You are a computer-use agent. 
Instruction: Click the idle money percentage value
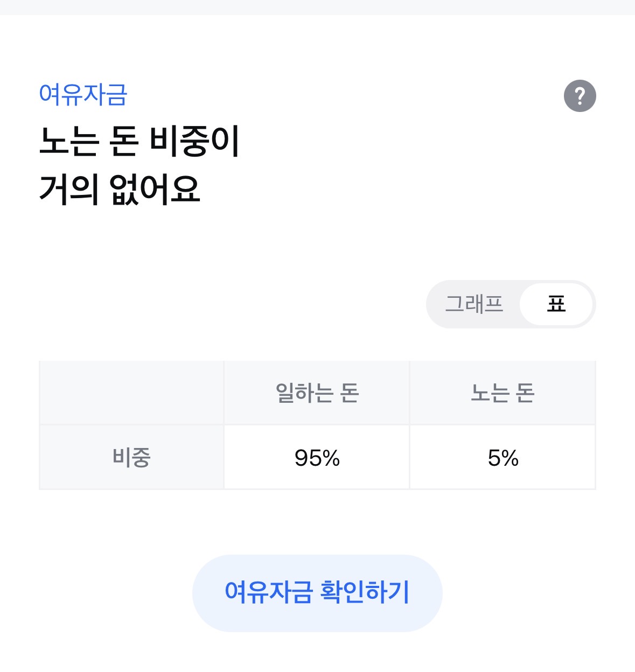503,458
